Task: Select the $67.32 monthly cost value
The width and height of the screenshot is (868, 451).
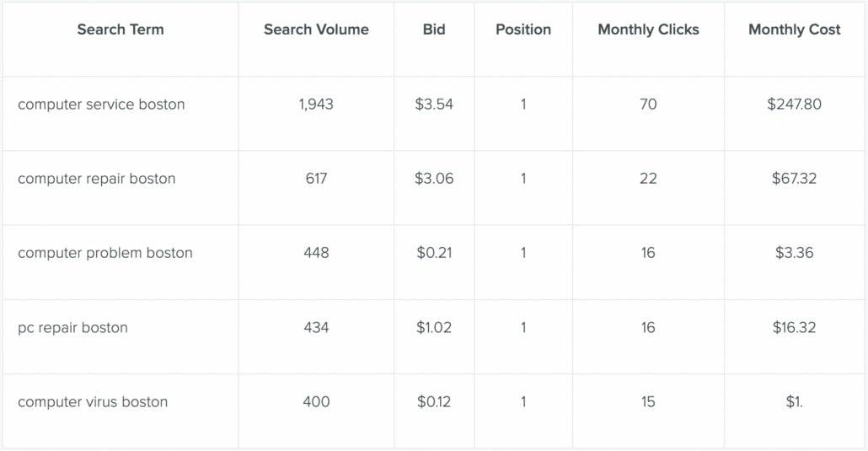Action: pos(795,179)
